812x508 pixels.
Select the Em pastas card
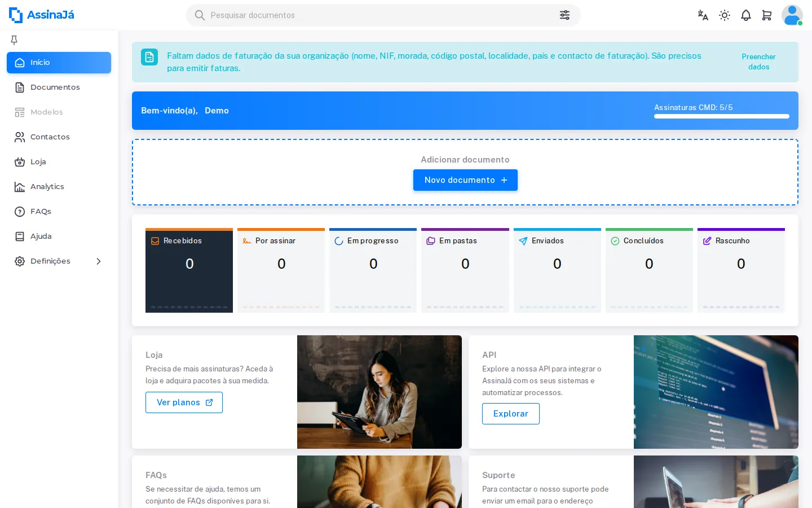click(465, 270)
